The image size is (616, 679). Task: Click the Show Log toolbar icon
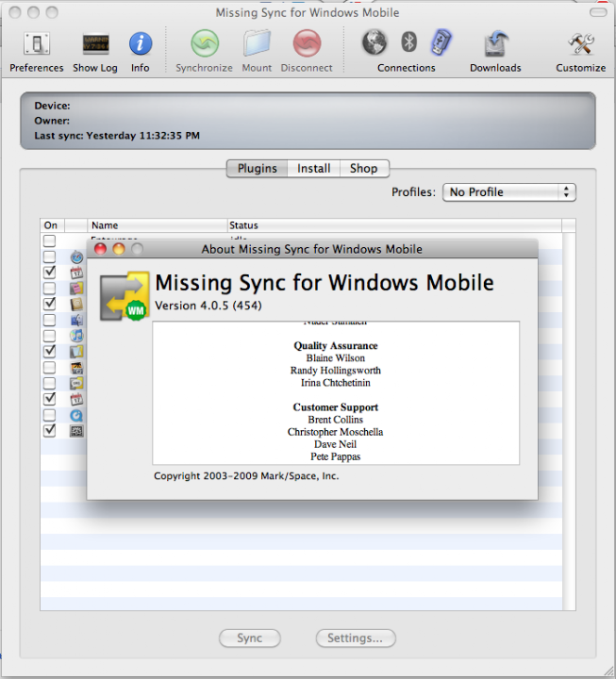click(95, 43)
